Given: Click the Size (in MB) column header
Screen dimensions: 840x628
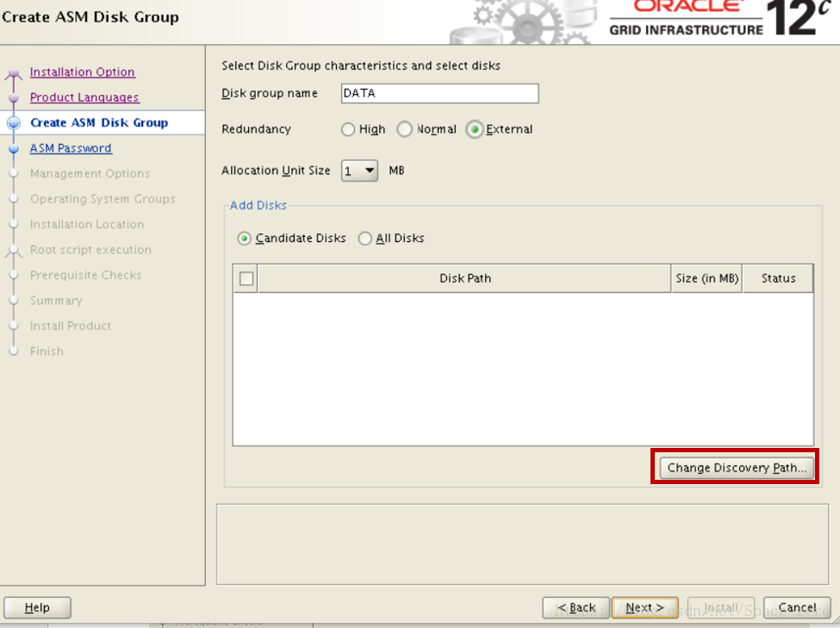Looking at the screenshot, I should [706, 278].
